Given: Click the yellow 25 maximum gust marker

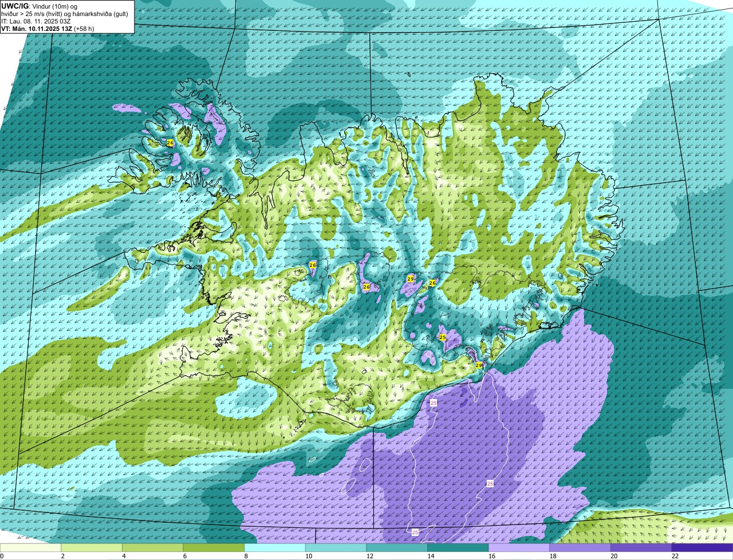Looking at the screenshot, I should click(442, 337).
